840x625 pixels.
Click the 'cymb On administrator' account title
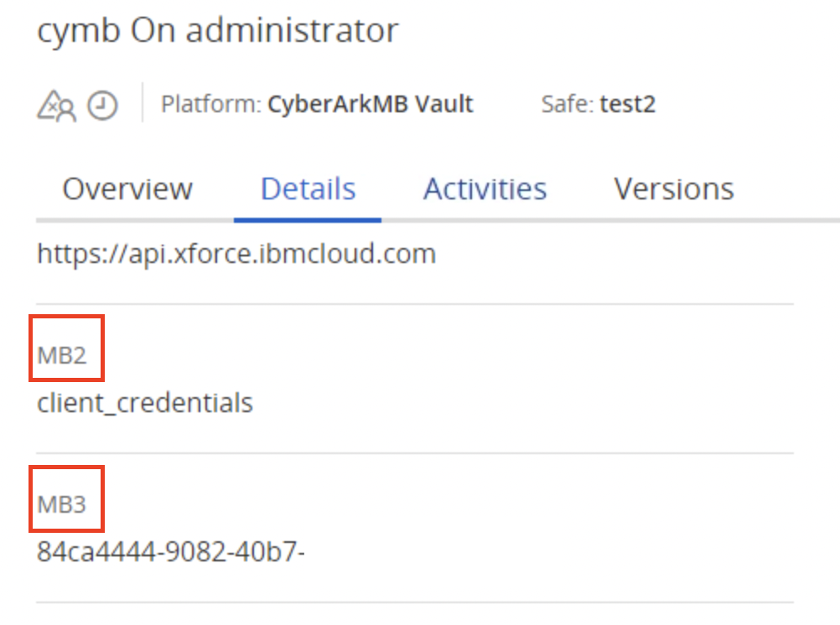218,31
